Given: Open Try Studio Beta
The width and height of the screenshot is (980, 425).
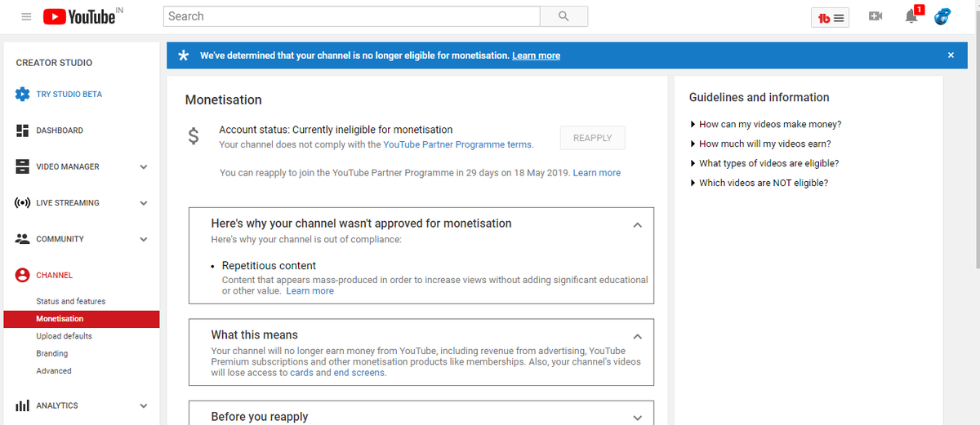Looking at the screenshot, I should 69,95.
